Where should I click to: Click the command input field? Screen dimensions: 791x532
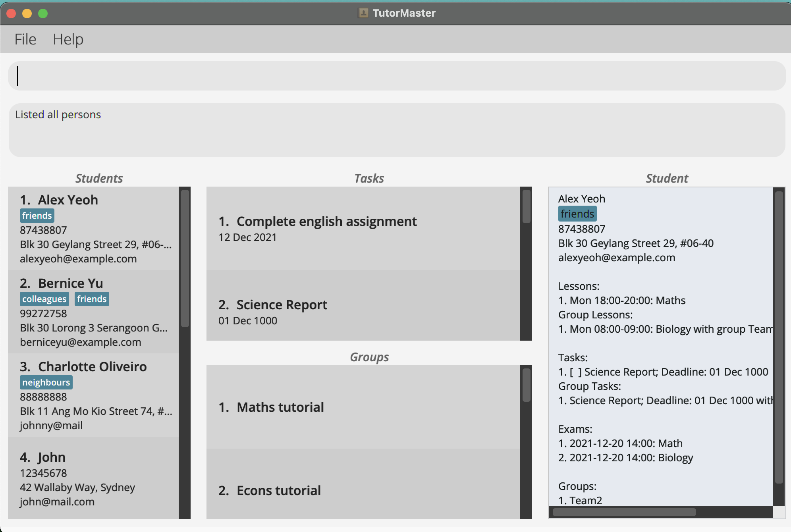tap(396, 76)
